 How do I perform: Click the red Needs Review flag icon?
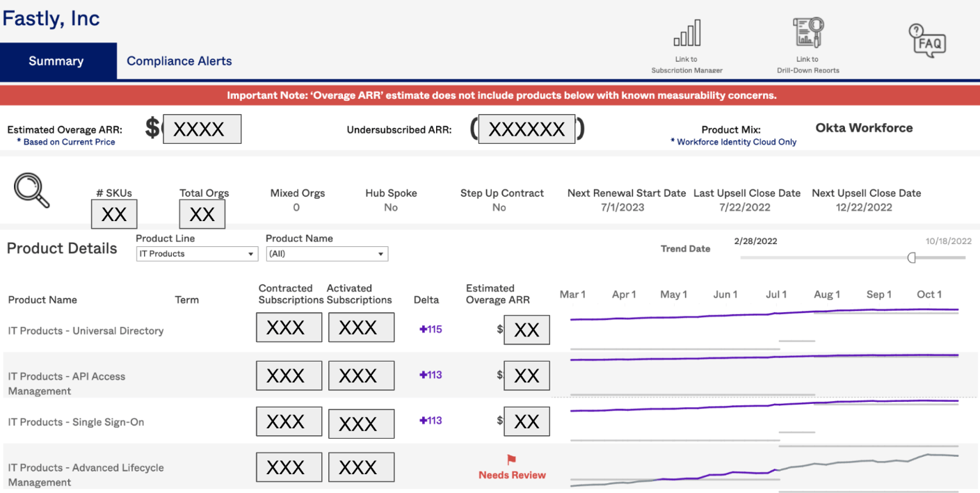pyautogui.click(x=511, y=460)
